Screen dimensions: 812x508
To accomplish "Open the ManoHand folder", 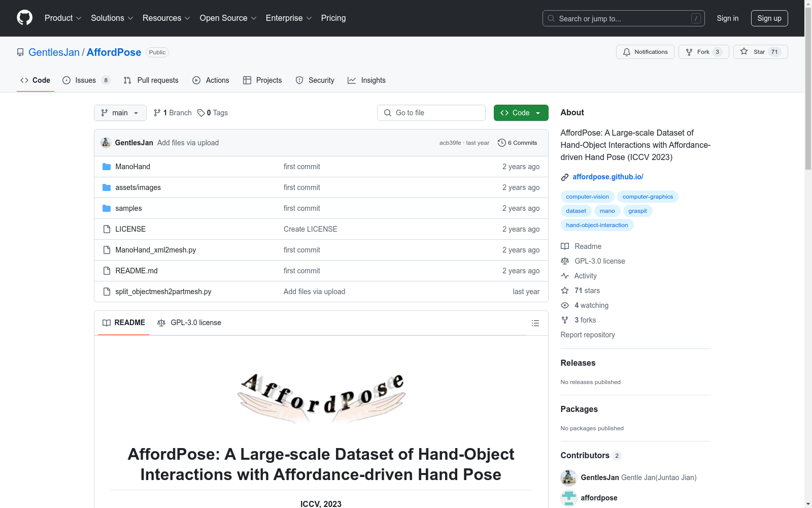I will [132, 167].
